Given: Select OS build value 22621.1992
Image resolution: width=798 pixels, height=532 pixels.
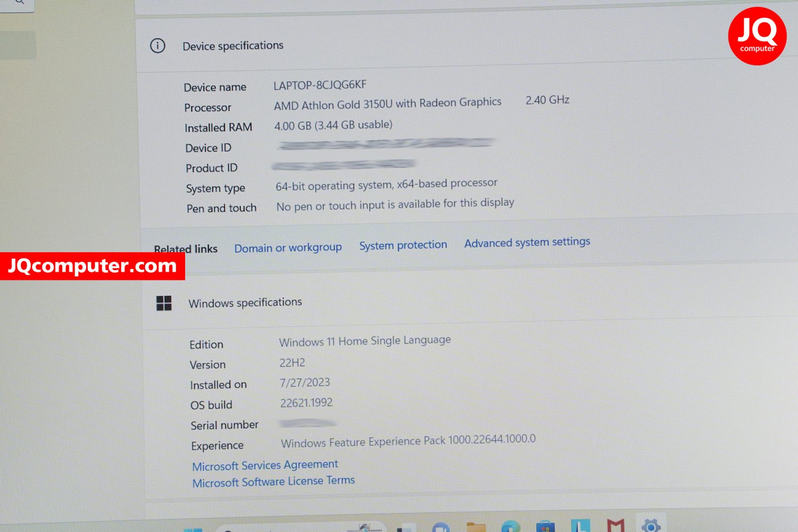Looking at the screenshot, I should [x=306, y=403].
